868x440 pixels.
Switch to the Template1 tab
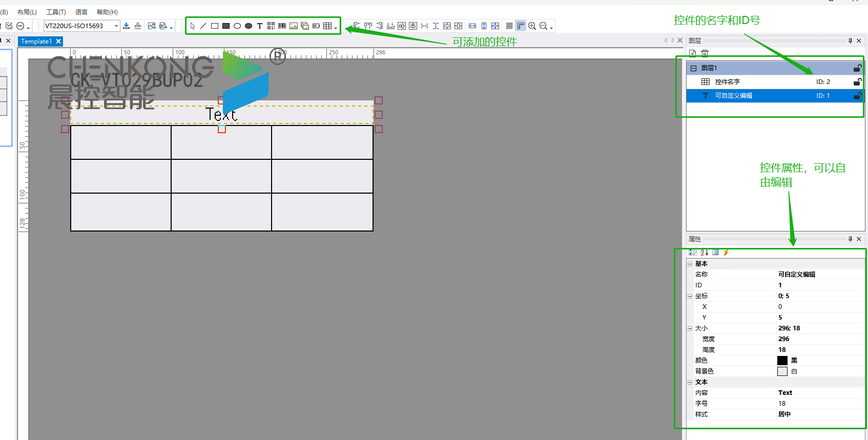tap(36, 41)
